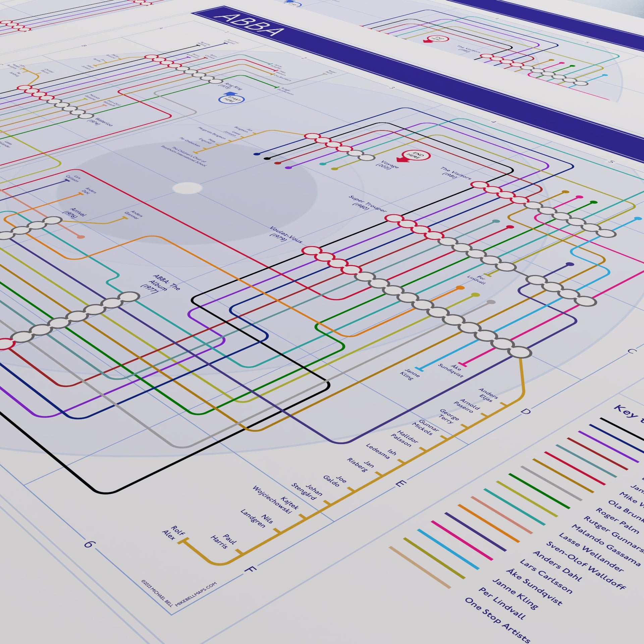
Task: Click the 'Key' legend heading
Action: pos(625,412)
